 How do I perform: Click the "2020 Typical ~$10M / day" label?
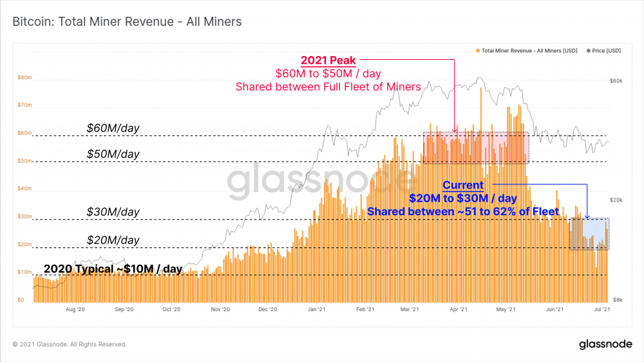point(113,269)
